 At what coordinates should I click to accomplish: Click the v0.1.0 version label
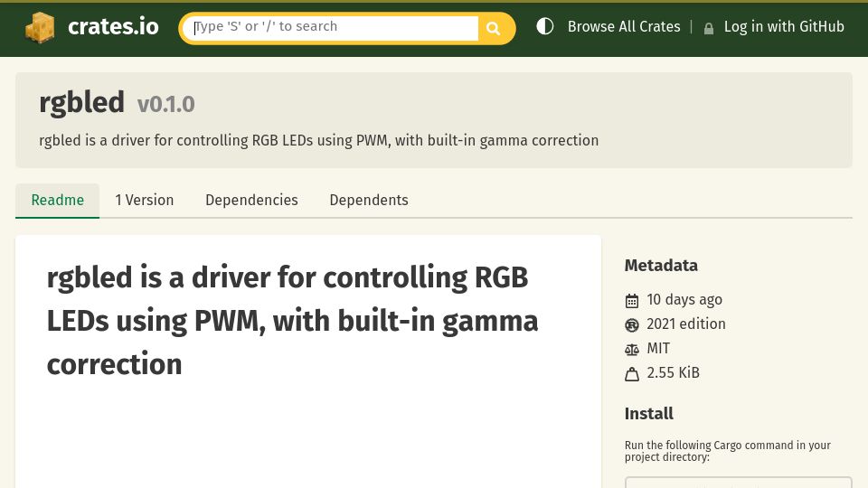point(166,105)
